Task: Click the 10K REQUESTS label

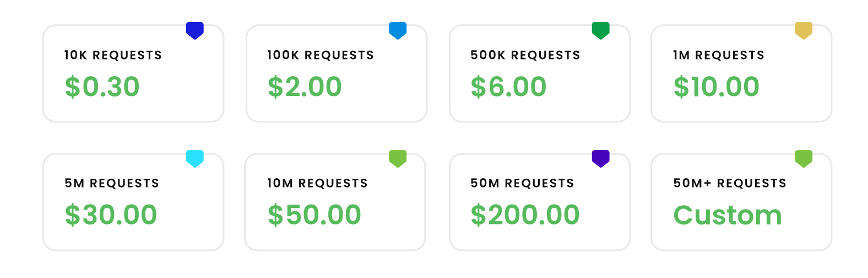Action: 113,55
